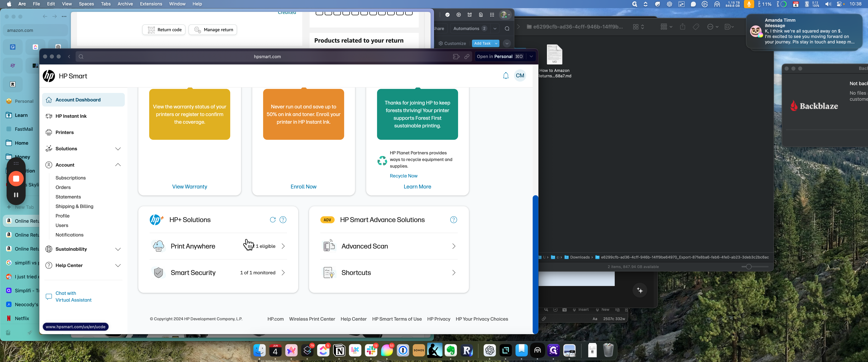Select Account Dashboard in sidebar
The width and height of the screenshot is (868, 362).
[x=83, y=100]
